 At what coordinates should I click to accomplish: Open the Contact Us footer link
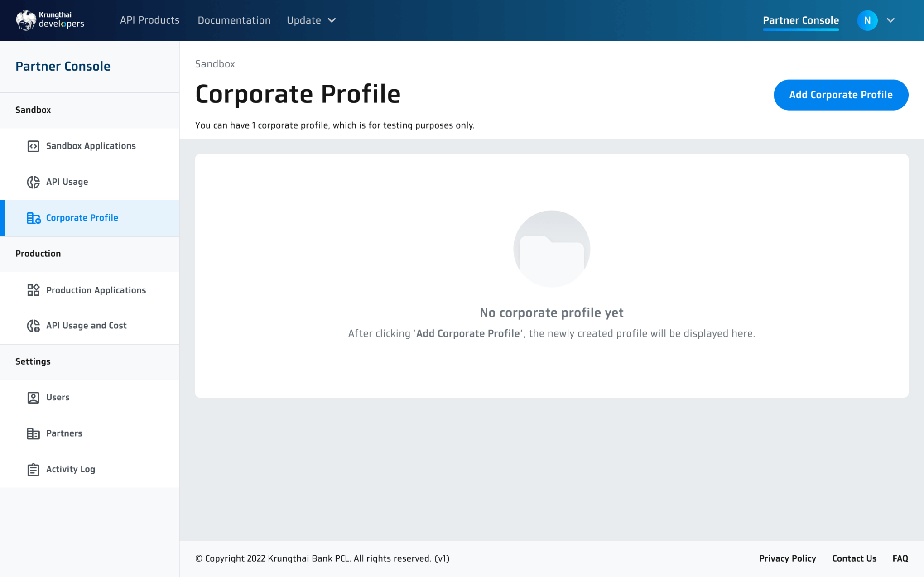[x=854, y=558]
